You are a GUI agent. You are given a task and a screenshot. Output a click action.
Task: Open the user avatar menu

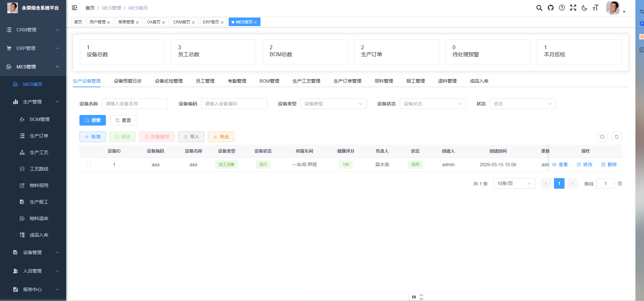tap(616, 8)
